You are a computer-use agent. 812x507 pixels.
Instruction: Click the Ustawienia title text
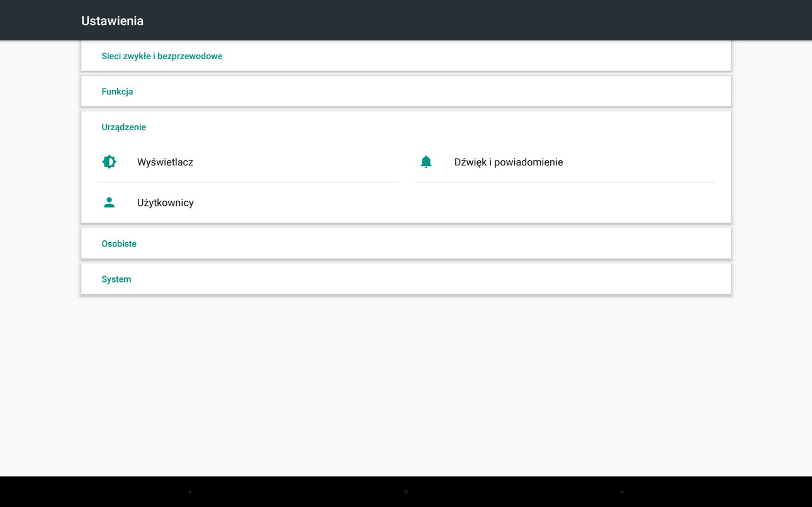pos(112,21)
